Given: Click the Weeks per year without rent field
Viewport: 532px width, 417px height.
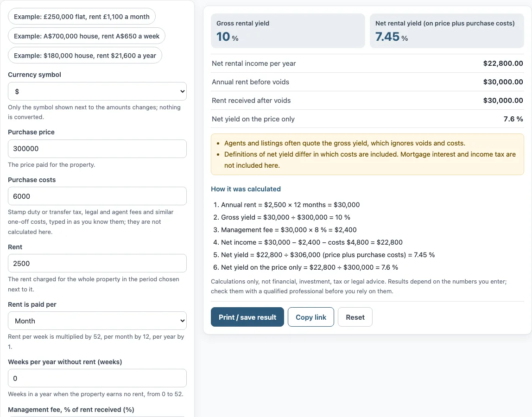Looking at the screenshot, I should tap(97, 378).
